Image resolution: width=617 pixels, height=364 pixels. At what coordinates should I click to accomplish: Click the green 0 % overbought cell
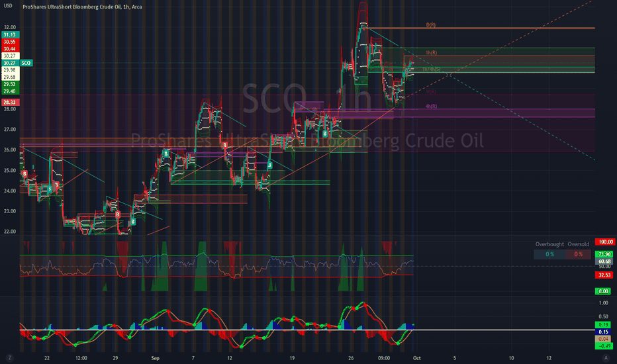click(549, 254)
